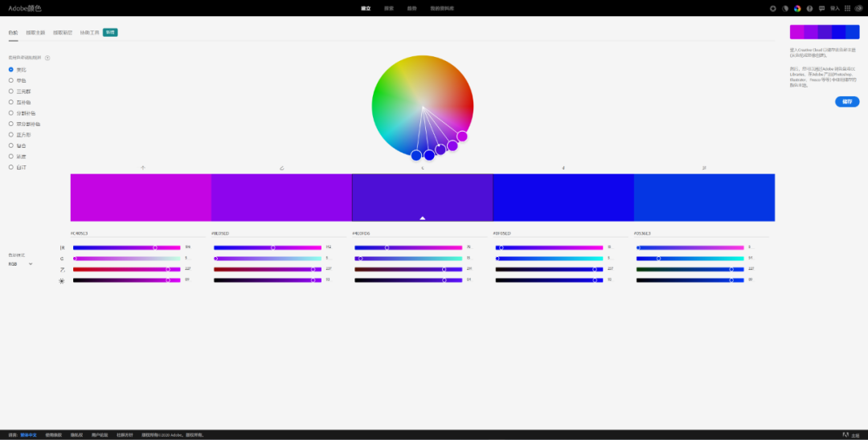Select the indigo #4E0FD6 base swatch
This screenshot has width=868, height=440.
click(423, 198)
